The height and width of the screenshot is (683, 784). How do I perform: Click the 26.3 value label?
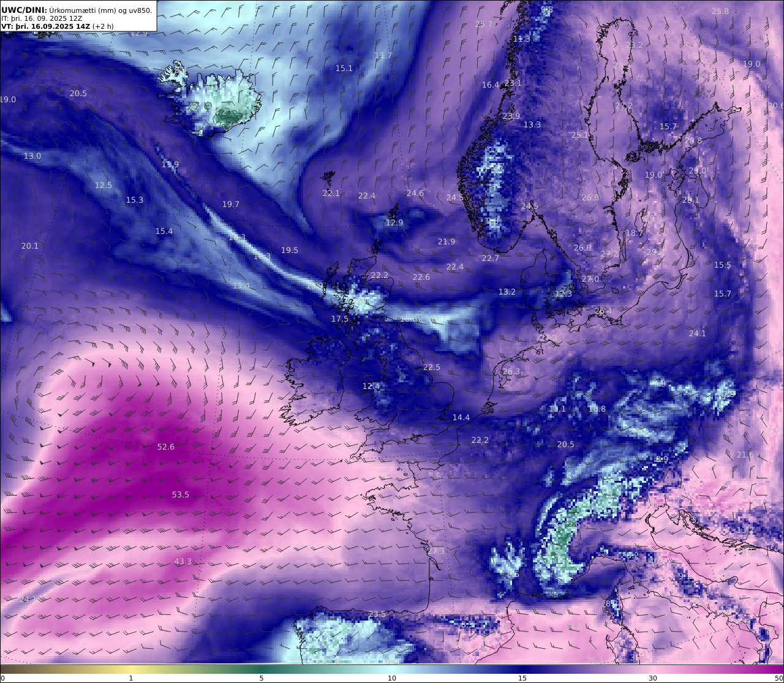click(511, 372)
